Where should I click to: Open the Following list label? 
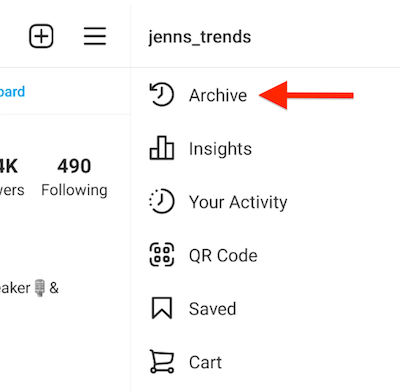tap(74, 190)
